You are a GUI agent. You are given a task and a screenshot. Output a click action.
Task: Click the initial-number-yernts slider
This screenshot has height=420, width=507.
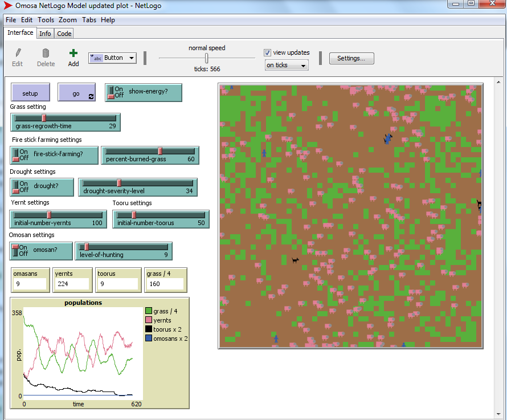point(58,219)
